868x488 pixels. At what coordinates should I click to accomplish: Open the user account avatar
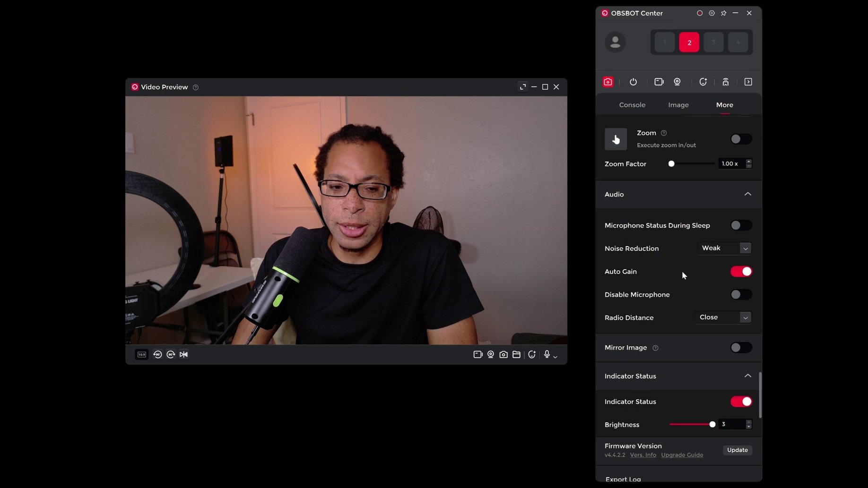[x=615, y=42]
